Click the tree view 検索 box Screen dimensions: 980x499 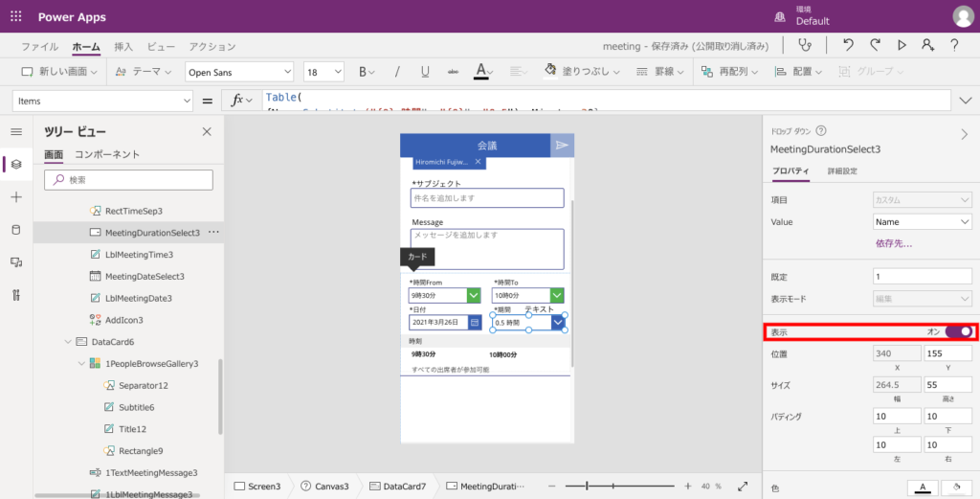point(129,180)
